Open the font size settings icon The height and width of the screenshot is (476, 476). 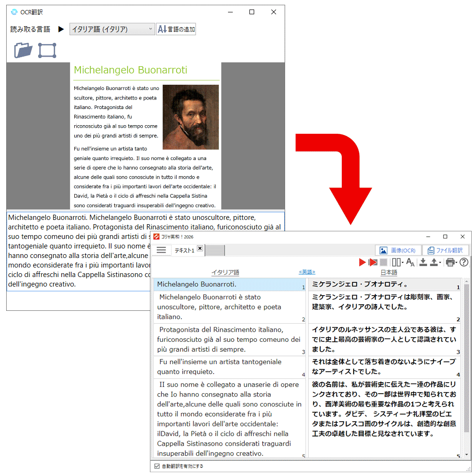pos(410,262)
